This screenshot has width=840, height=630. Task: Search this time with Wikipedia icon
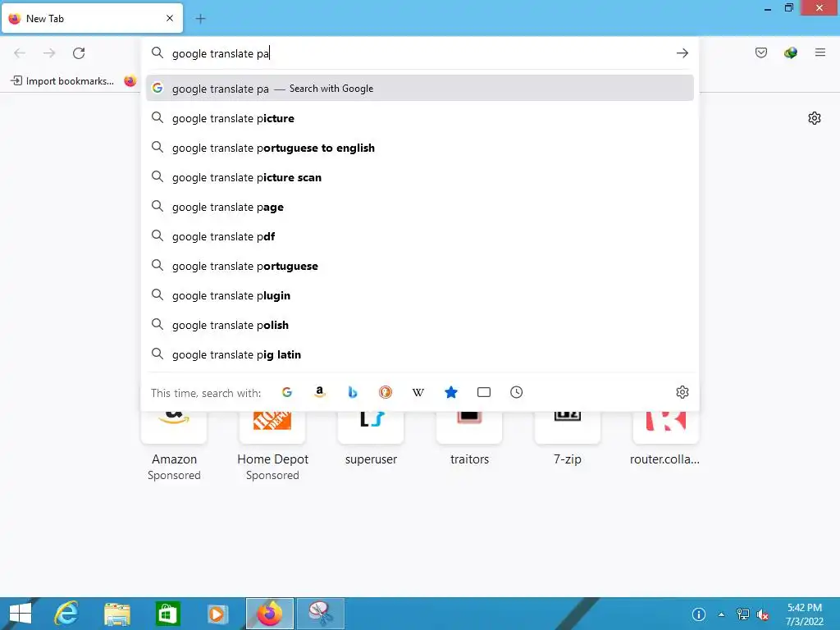(x=418, y=392)
